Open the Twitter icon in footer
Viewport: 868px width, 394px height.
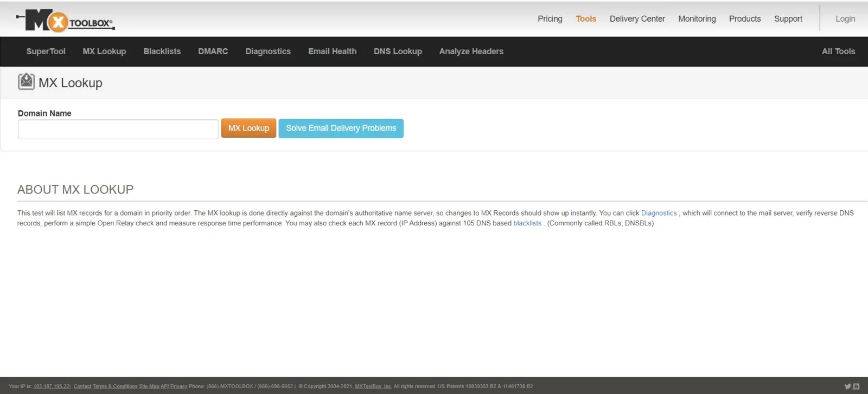click(x=847, y=386)
